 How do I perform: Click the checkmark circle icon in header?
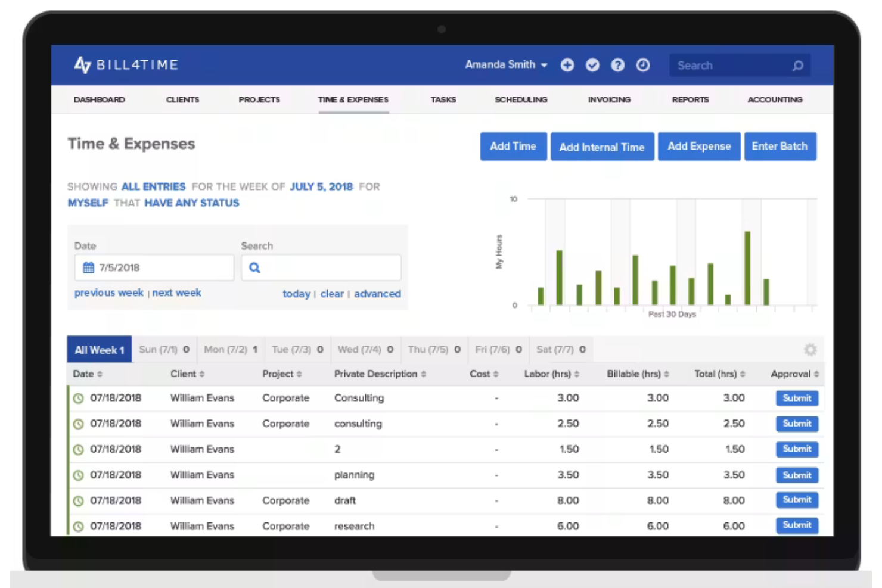point(592,65)
